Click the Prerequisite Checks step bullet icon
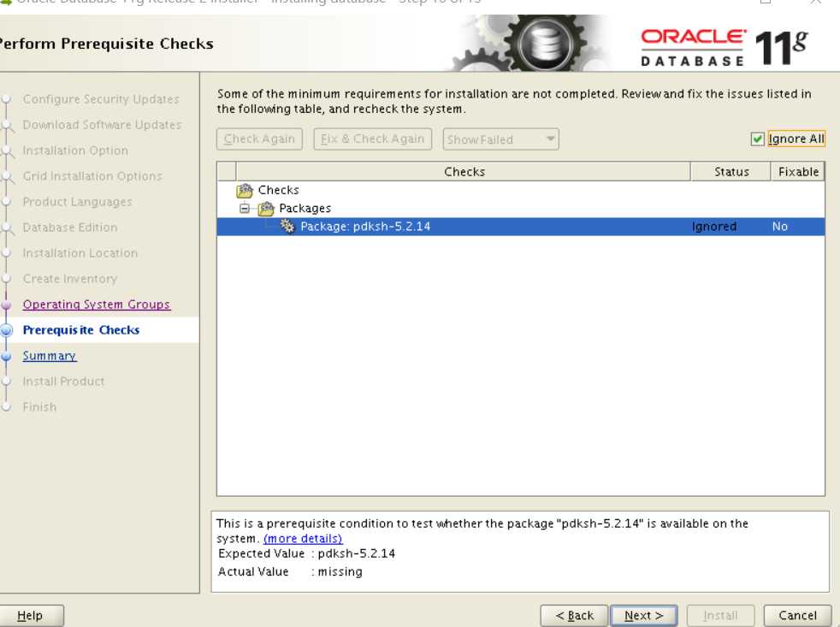This screenshot has height=627, width=840. pos(7,330)
